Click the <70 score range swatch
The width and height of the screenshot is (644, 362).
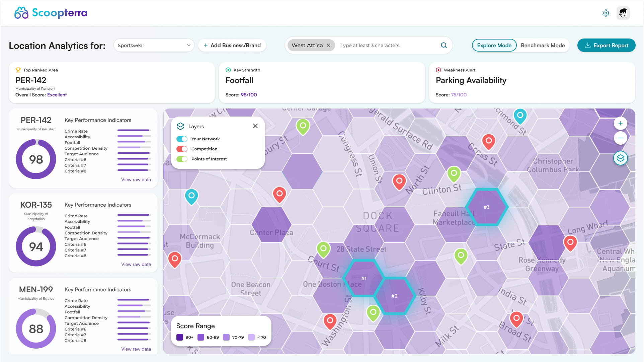coord(251,337)
